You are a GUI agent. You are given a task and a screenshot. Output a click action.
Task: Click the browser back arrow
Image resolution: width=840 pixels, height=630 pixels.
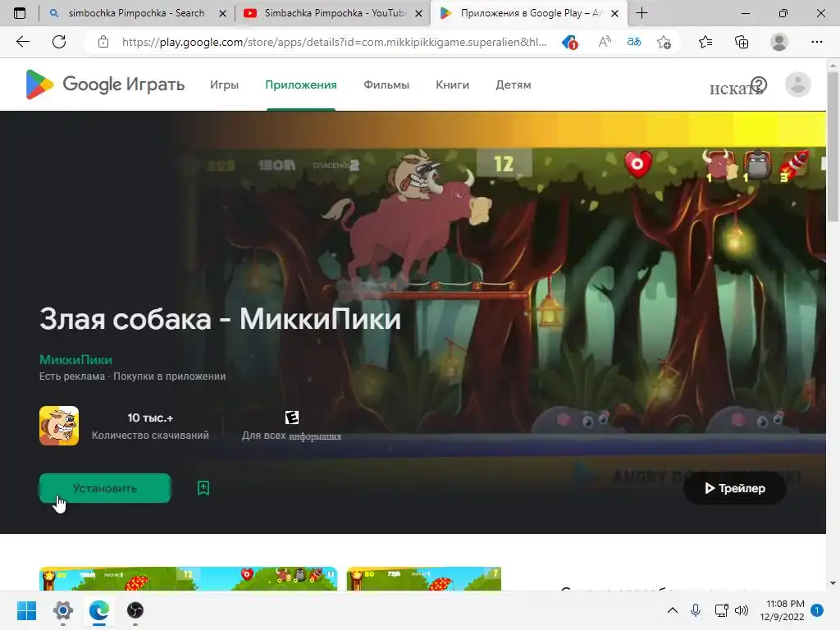point(22,42)
